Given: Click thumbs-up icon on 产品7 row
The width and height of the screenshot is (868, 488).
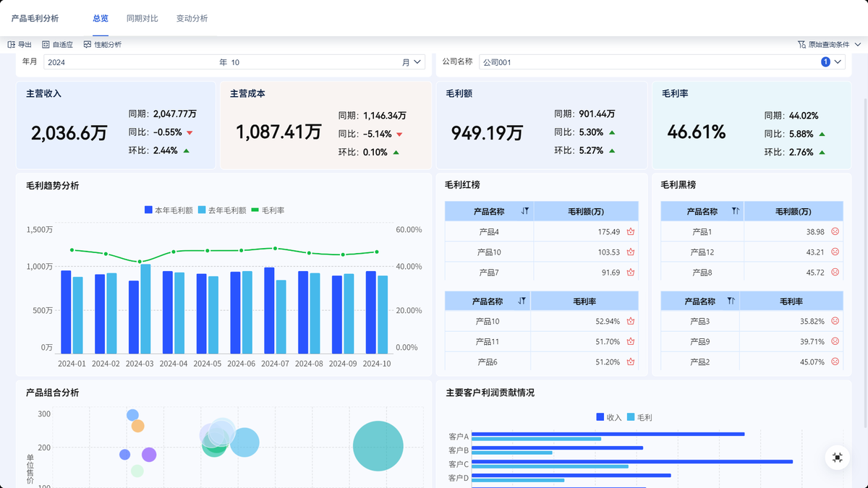Looking at the screenshot, I should 631,273.
